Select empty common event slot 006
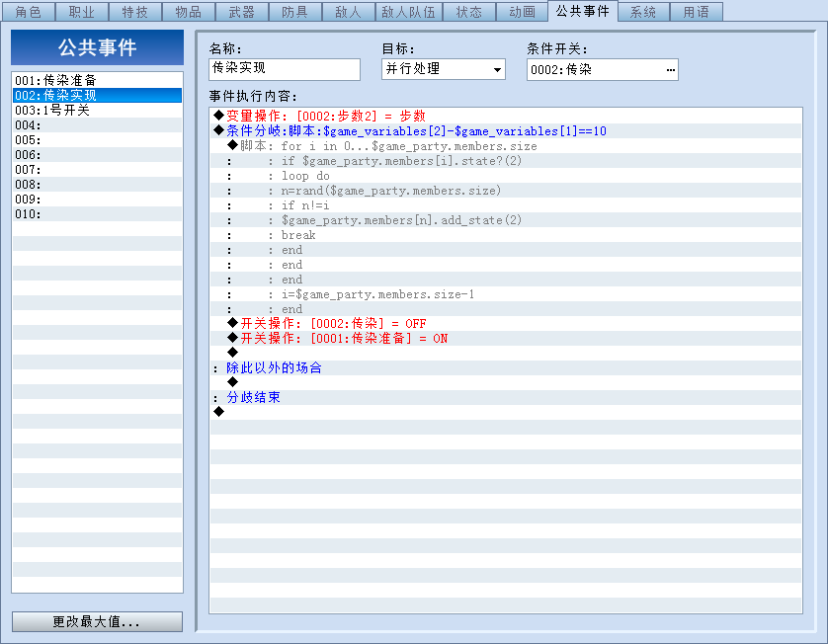 (x=97, y=154)
